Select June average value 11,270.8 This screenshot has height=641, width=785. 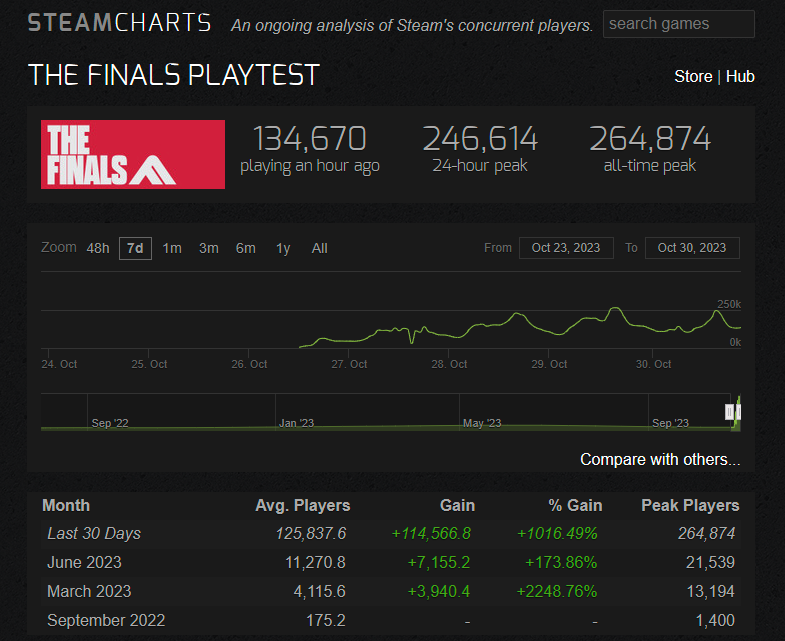tap(315, 562)
